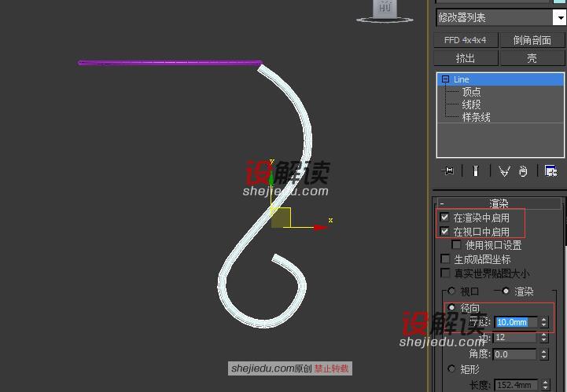The image size is (567, 392).
Task: Select 线段 sub-object level
Action: coord(471,104)
